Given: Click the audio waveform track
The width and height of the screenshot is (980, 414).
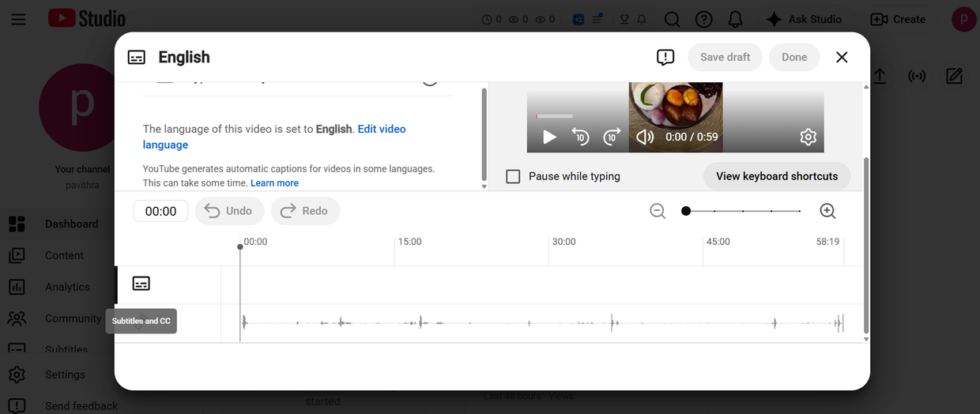Looking at the screenshot, I should click(542, 323).
